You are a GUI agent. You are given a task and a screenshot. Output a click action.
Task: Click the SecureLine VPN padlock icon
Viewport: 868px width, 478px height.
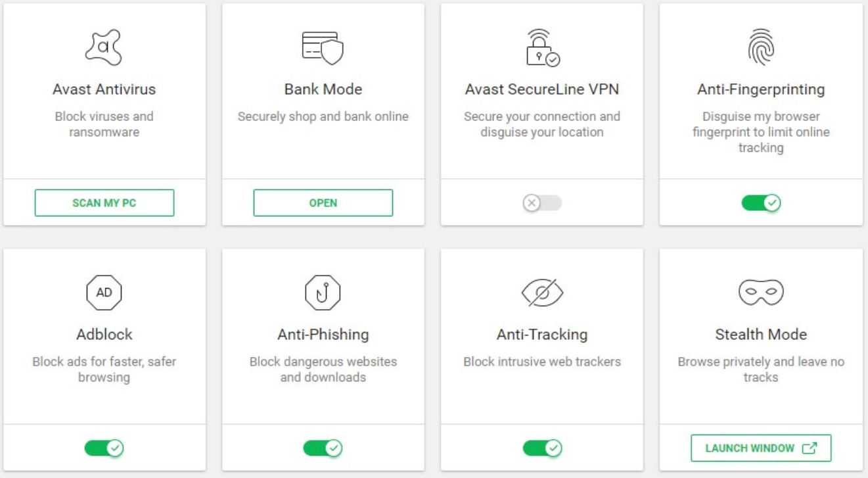point(542,47)
